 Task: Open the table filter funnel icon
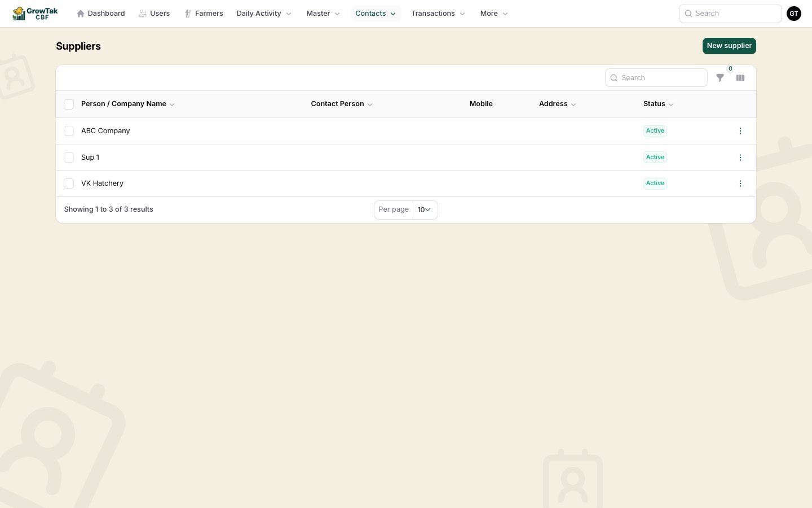pyautogui.click(x=720, y=78)
